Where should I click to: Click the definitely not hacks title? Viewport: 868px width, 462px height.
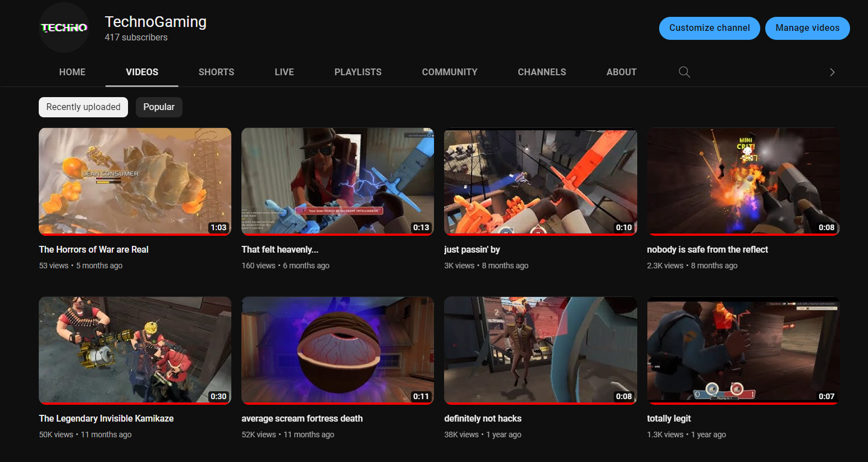483,419
